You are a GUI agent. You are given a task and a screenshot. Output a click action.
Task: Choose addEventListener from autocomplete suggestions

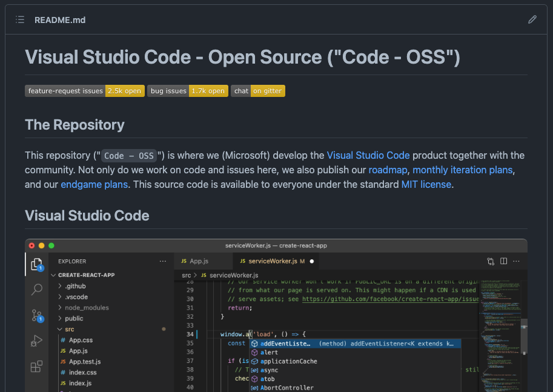pyautogui.click(x=285, y=344)
